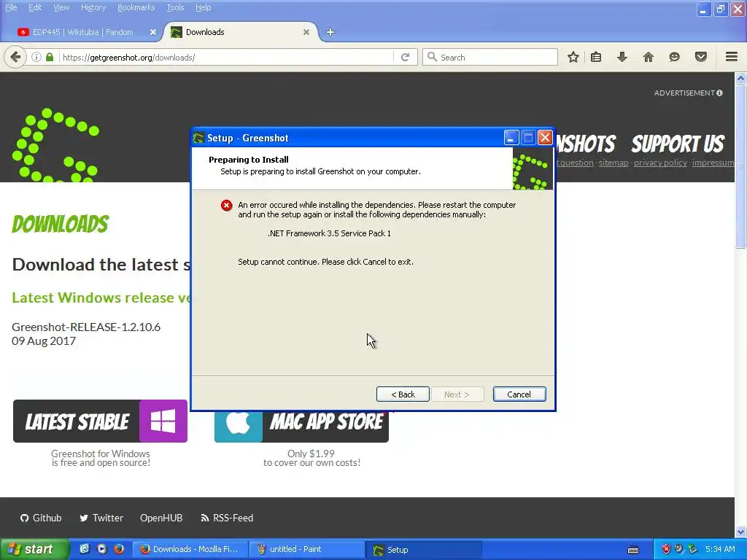Click the page scrollbar up arrow
Image resolution: width=747 pixels, height=560 pixels.
[x=741, y=78]
